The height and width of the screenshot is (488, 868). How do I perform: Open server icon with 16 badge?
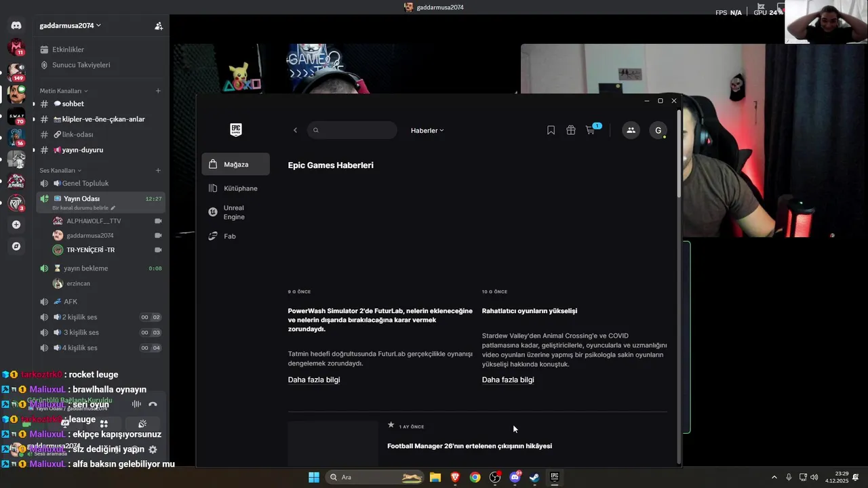tap(16, 138)
